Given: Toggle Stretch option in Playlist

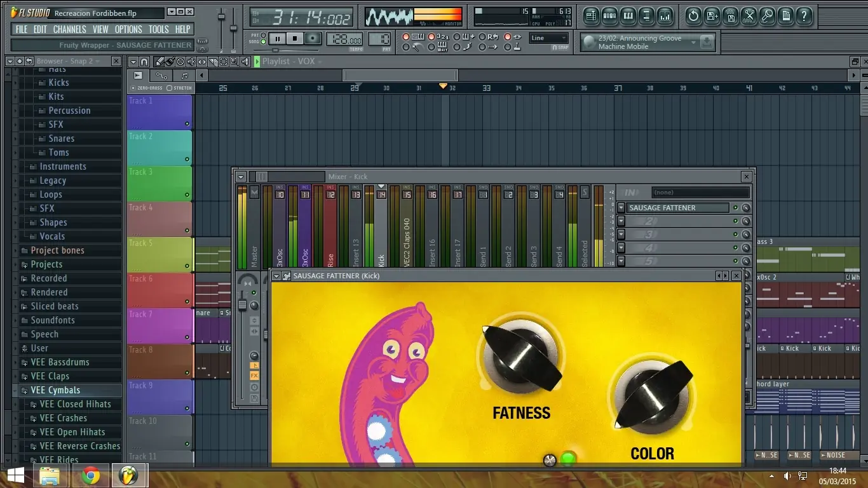Looking at the screenshot, I should click(x=169, y=88).
